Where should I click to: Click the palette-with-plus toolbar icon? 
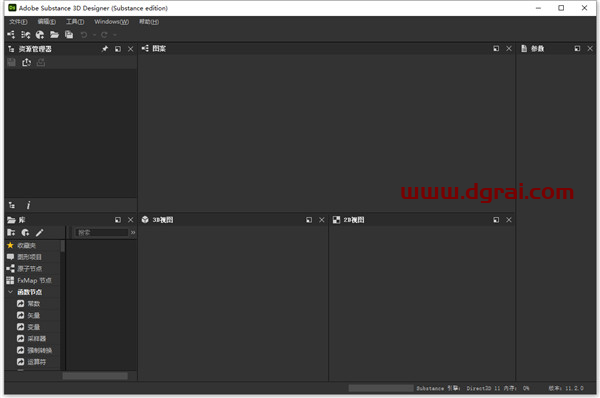40,35
